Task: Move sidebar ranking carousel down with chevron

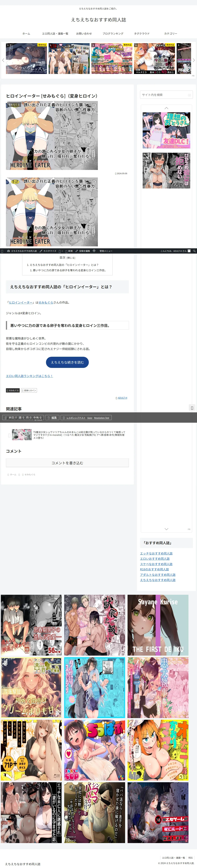Action: tap(166, 529)
